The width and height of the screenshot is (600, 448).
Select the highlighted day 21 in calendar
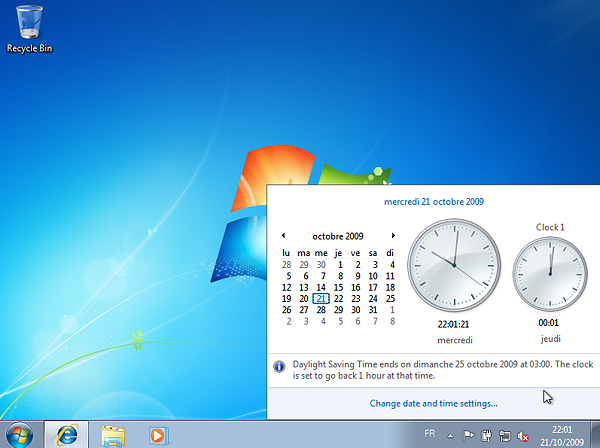click(321, 298)
